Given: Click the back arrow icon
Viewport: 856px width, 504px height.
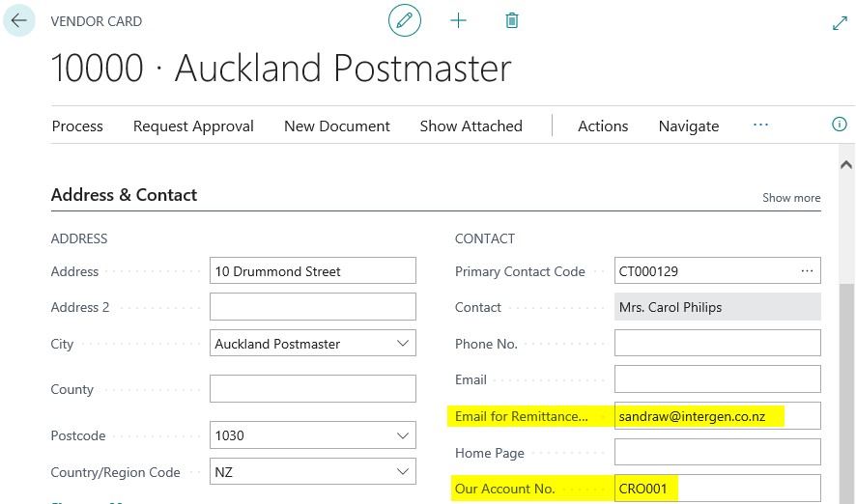Looking at the screenshot, I should pos(19,20).
